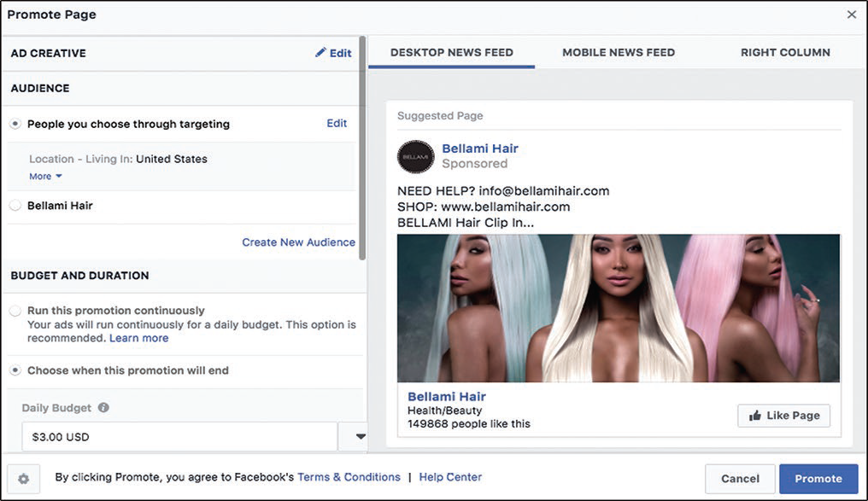Click the NEED HELP? info@bellamihair.com line

(x=503, y=191)
